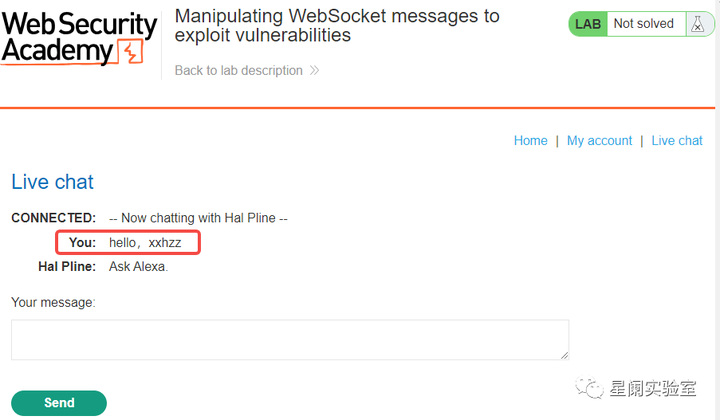The height and width of the screenshot is (420, 720).
Task: Click the "hello, xxhzz" chat message
Action: click(148, 242)
